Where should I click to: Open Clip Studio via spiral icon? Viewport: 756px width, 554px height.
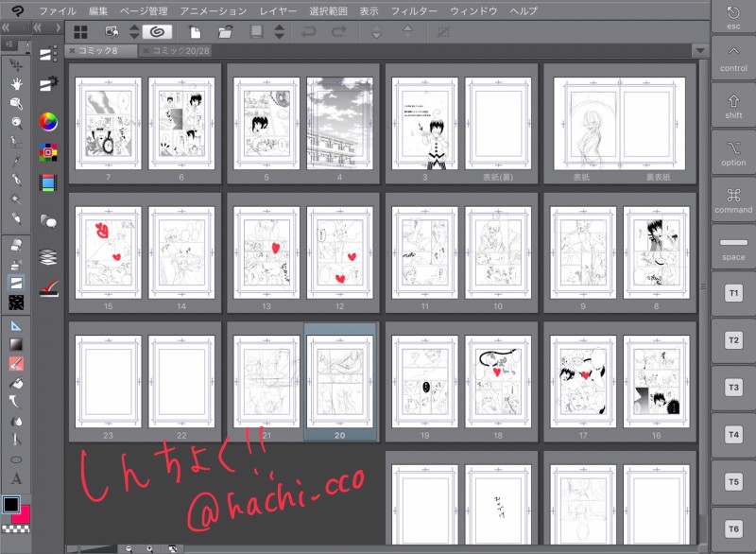coord(157,32)
